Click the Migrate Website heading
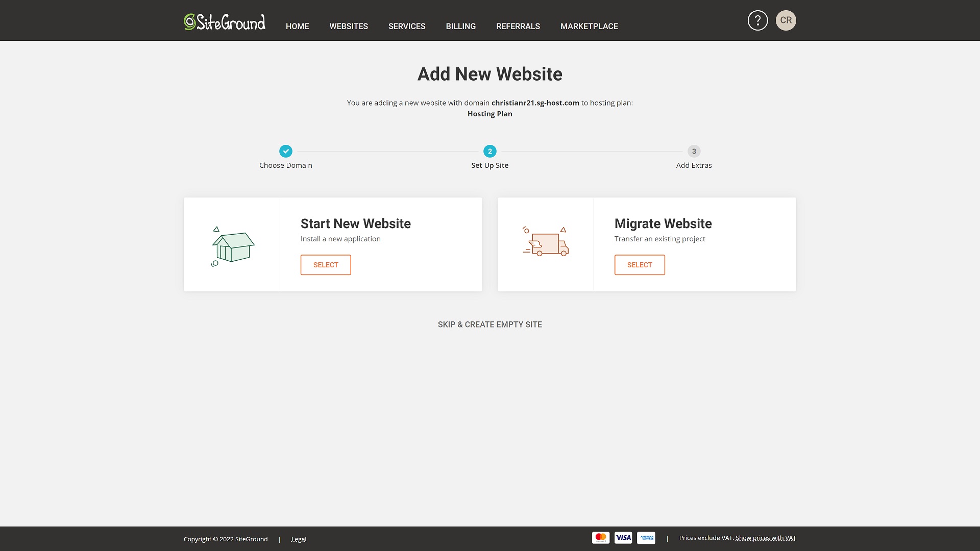 pyautogui.click(x=663, y=223)
